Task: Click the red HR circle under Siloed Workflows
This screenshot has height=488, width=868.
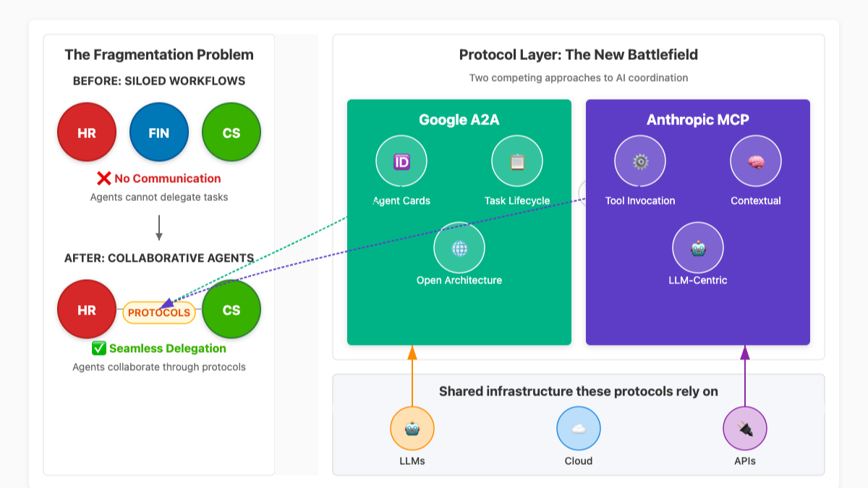Action: pyautogui.click(x=87, y=132)
